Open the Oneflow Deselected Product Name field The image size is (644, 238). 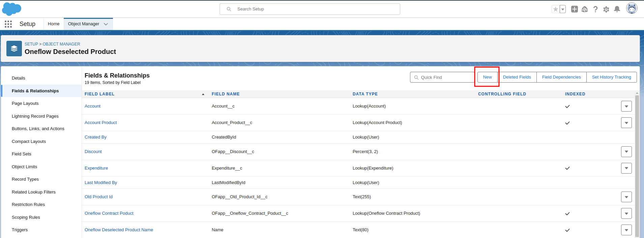(x=119, y=230)
